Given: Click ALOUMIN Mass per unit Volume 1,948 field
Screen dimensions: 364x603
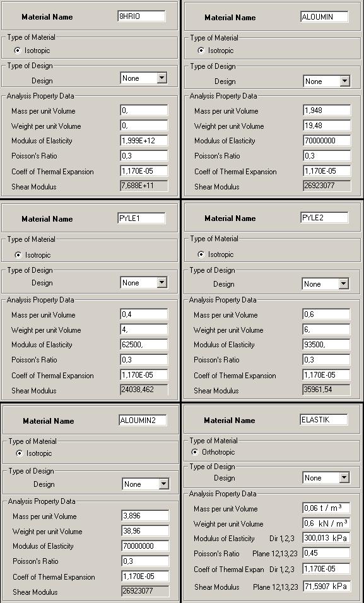Looking at the screenshot, I should [327, 110].
